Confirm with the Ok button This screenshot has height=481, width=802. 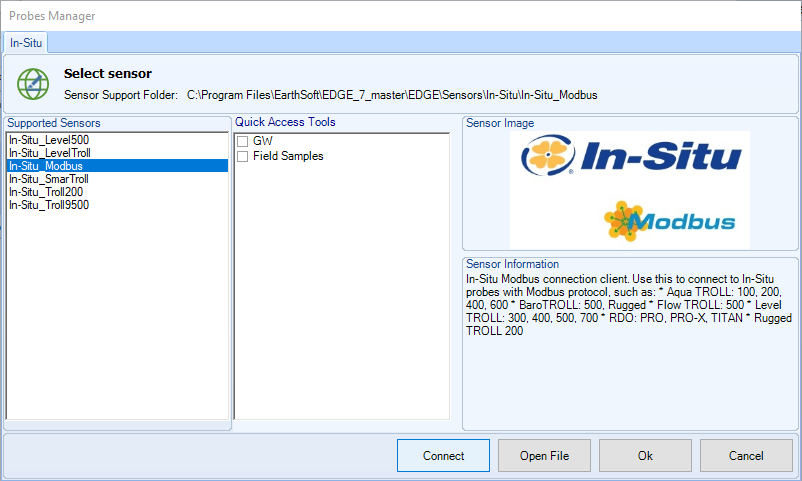645,455
